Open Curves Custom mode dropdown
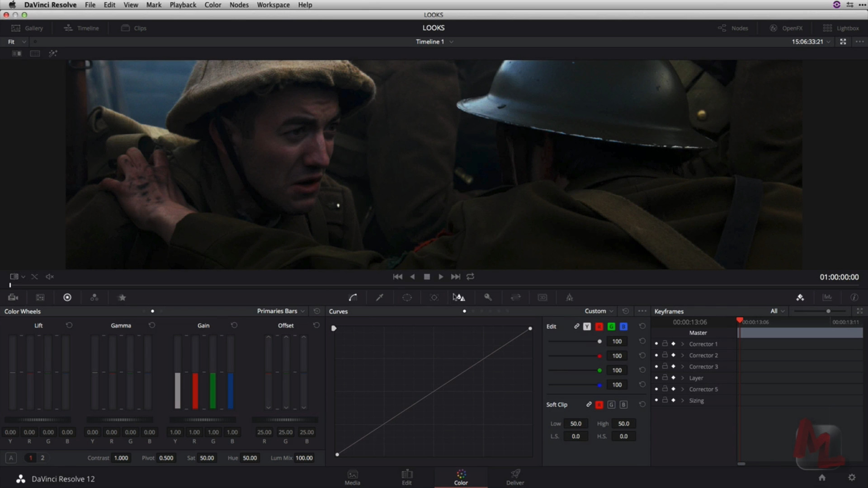The image size is (868, 488). coord(599,311)
